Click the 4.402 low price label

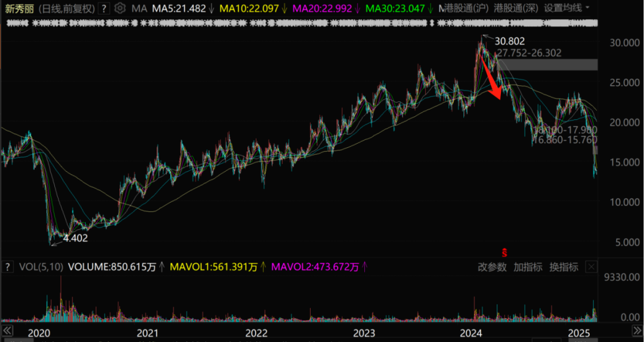coord(76,238)
